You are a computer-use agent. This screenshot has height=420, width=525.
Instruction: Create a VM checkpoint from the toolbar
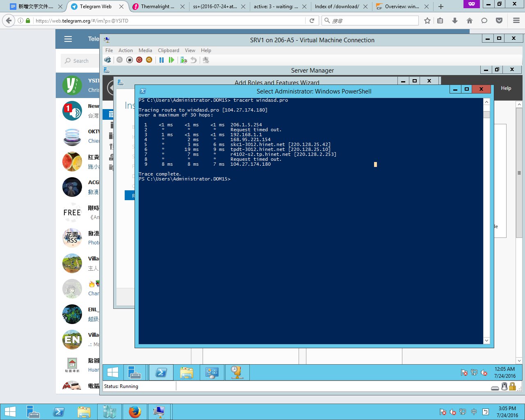tap(183, 60)
